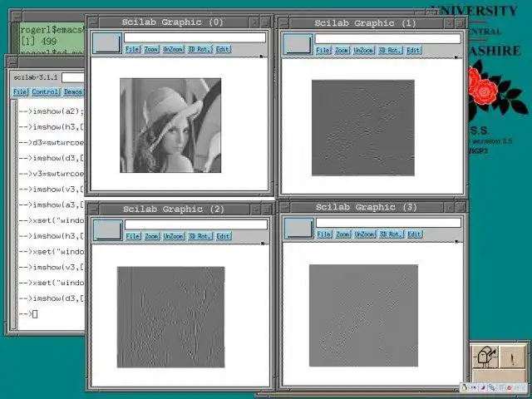Click 3D Rot. in Scilab Graphic (1)
532x399 pixels.
point(391,51)
